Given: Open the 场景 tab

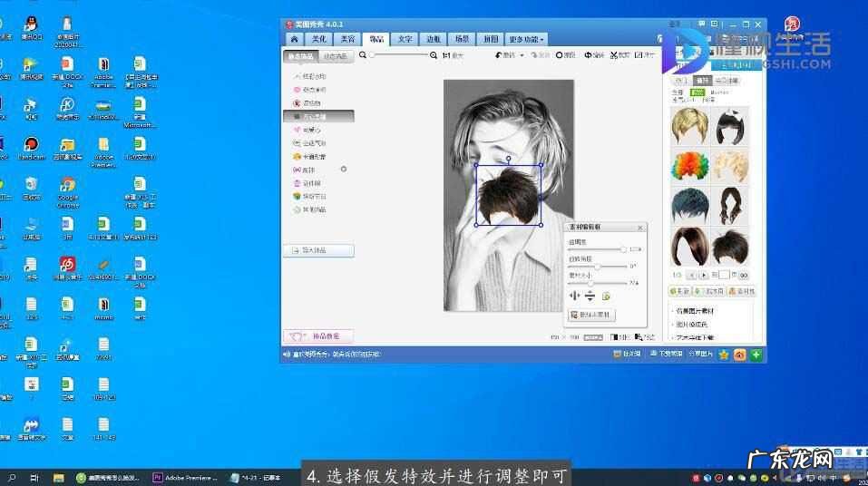Looking at the screenshot, I should pos(463,39).
